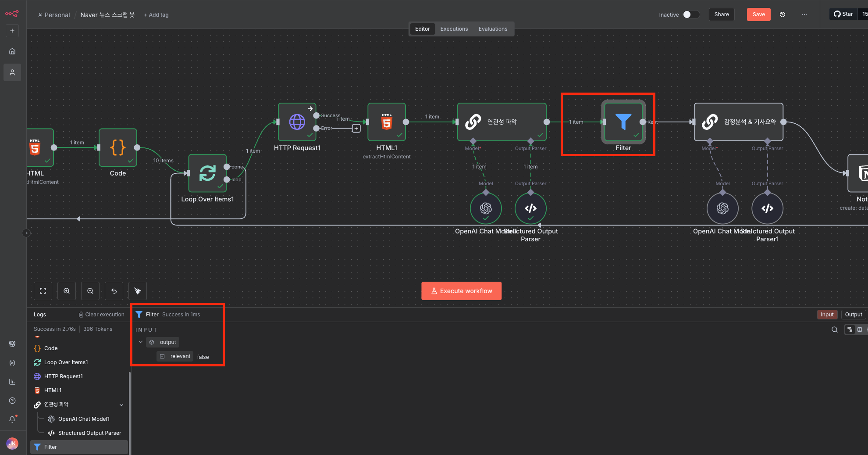Viewport: 868px width, 455px height.
Task: Show the Output pane in logs
Action: [x=854, y=315]
